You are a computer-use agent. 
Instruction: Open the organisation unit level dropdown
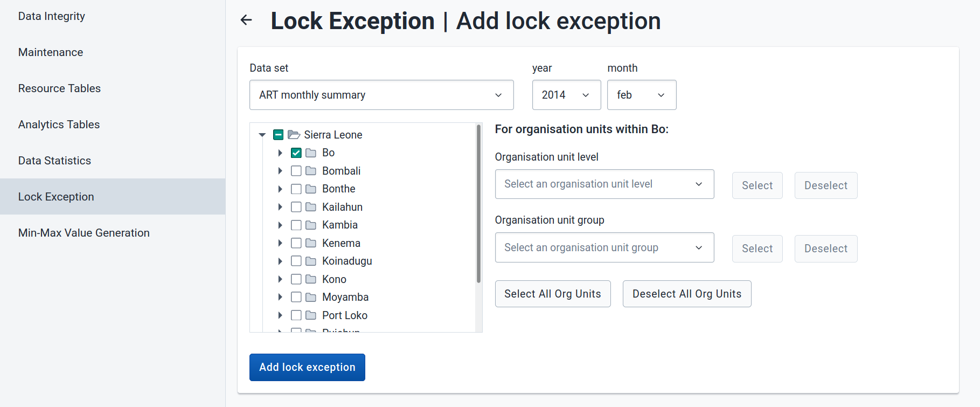(604, 184)
